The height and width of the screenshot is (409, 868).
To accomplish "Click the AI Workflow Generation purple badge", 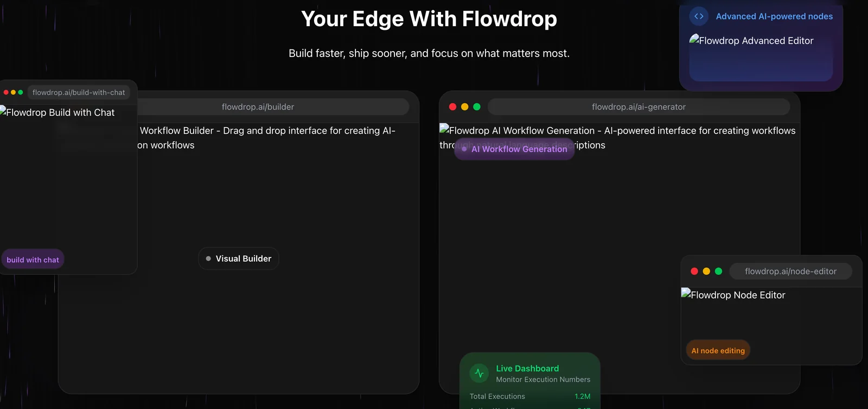I will click(514, 149).
